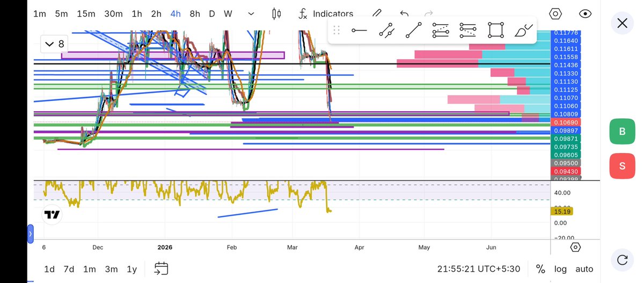Click the 0.11436 price label

566,65
